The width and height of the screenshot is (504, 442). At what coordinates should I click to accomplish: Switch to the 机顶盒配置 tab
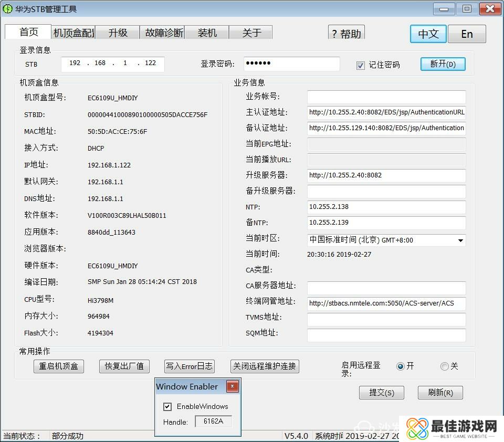pyautogui.click(x=73, y=33)
